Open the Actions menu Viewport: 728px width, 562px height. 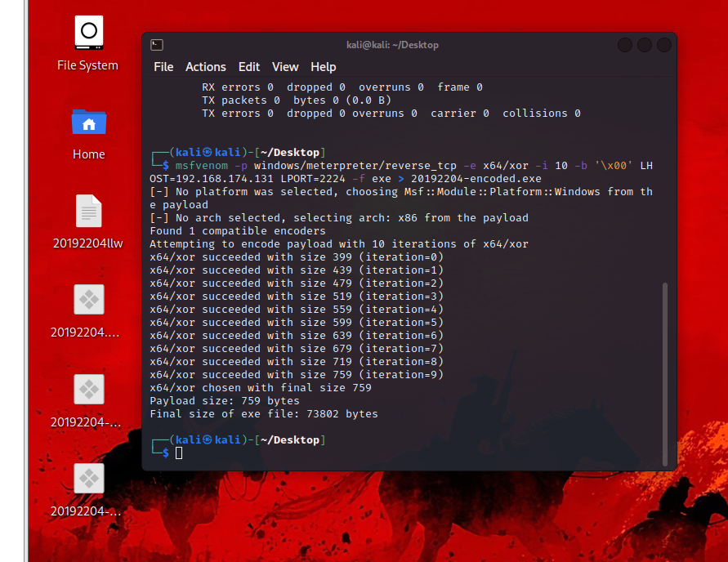coord(206,67)
